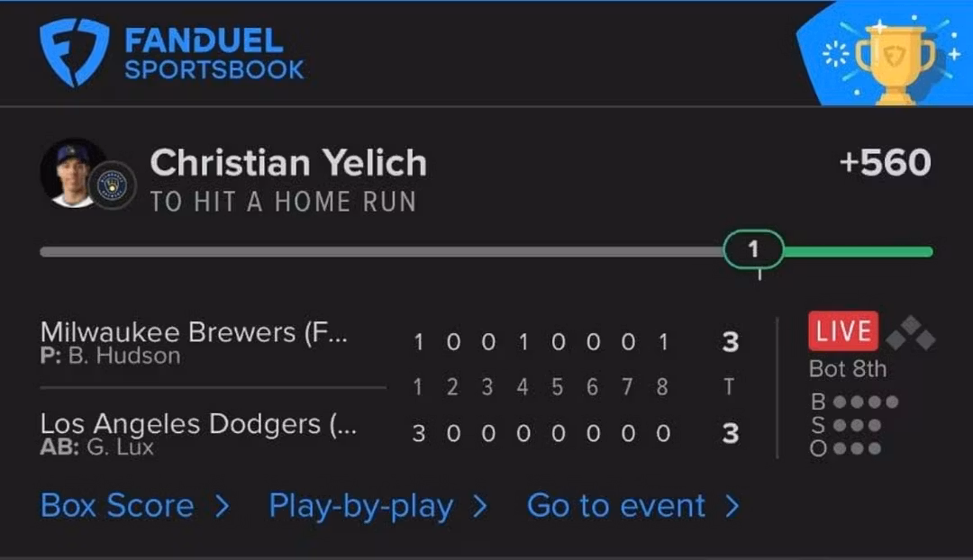Click the strikes count indicator dots
This screenshot has height=560, width=973.
(x=857, y=425)
